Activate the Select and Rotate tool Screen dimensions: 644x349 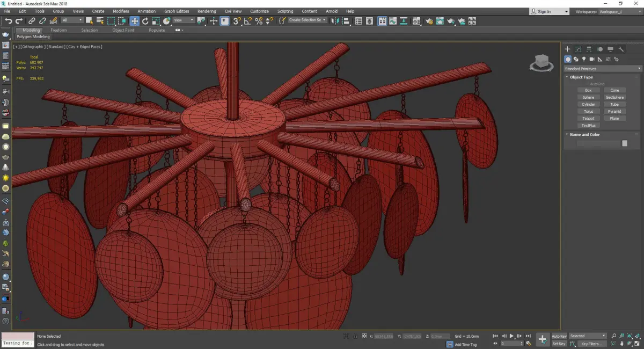[x=145, y=21]
